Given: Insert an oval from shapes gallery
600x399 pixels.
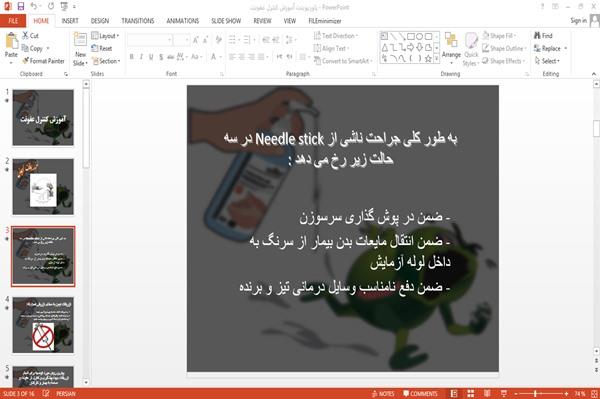Looking at the screenshot, I should [x=420, y=37].
